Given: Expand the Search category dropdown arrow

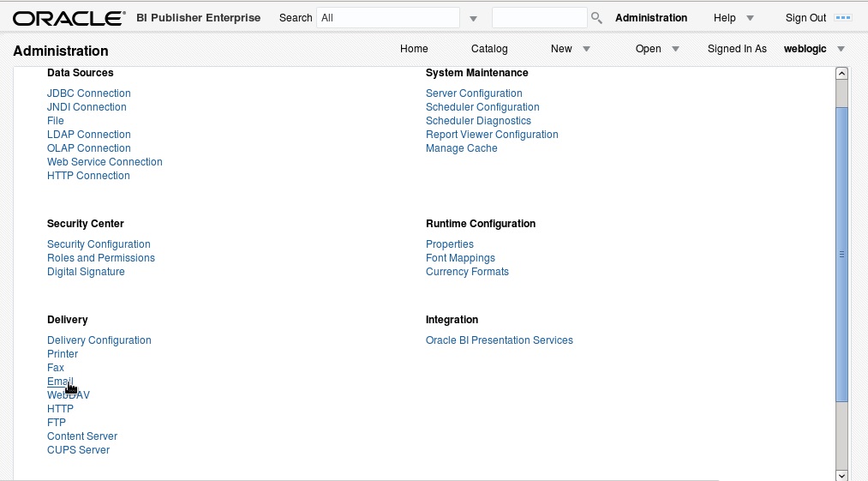Looking at the screenshot, I should click(x=473, y=18).
